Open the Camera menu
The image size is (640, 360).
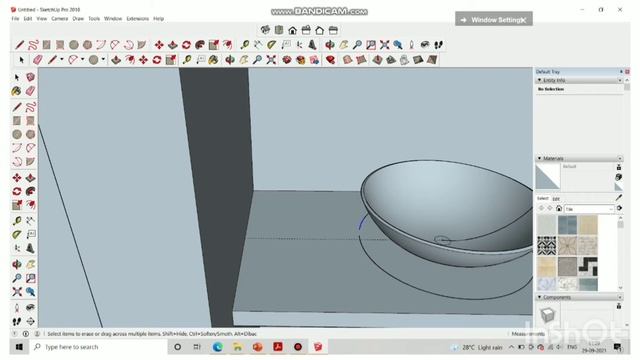[x=60, y=19]
